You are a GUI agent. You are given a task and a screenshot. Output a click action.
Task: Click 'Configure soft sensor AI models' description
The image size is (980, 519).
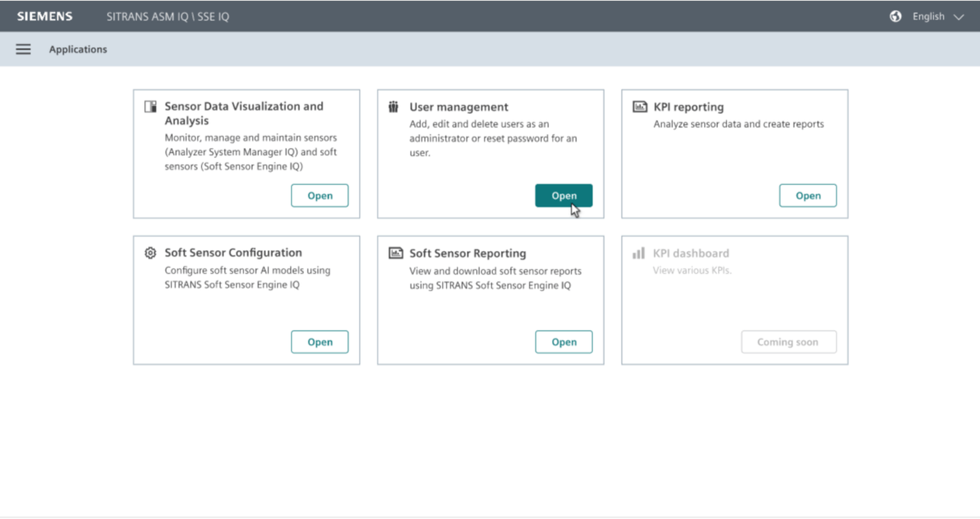pos(247,277)
